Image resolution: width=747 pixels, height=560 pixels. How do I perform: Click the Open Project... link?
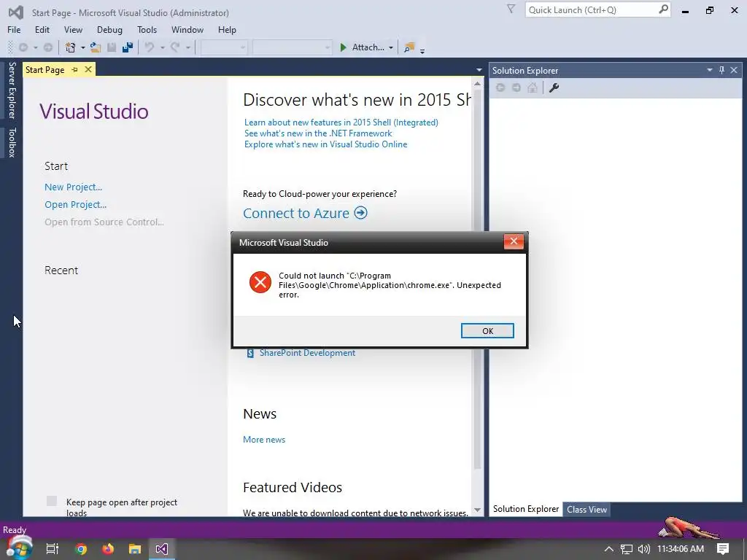coord(75,204)
